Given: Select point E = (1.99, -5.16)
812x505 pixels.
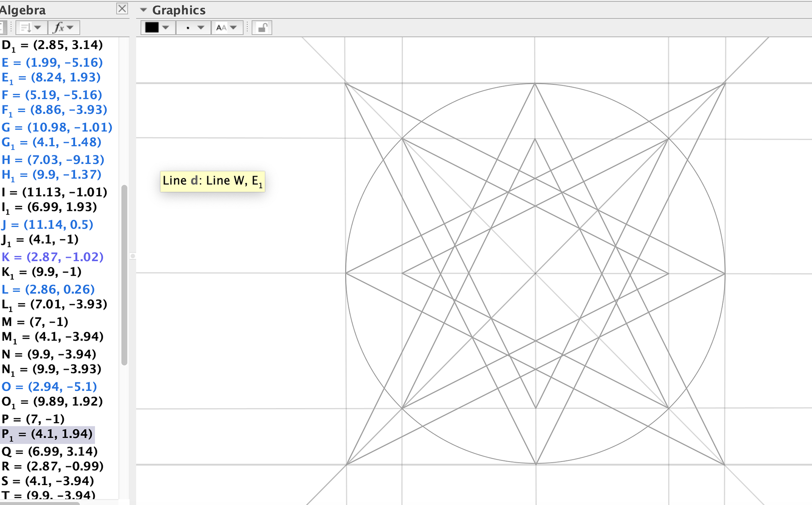Looking at the screenshot, I should (52, 62).
